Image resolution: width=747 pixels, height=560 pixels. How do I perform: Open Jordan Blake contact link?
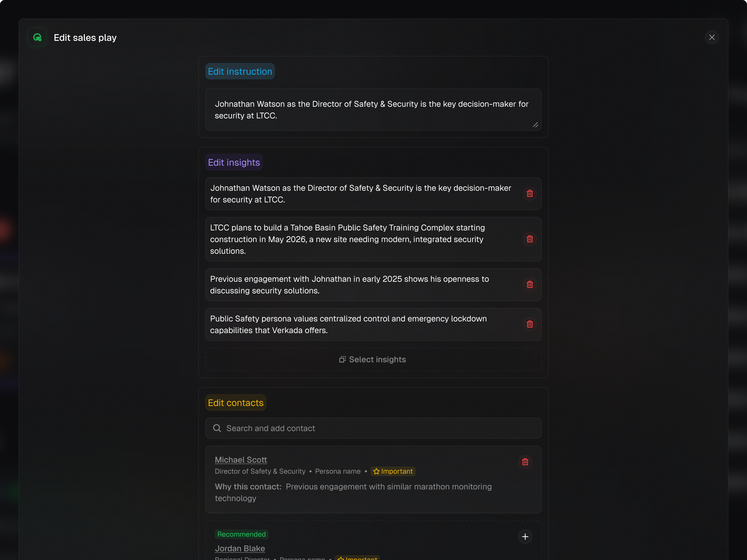click(240, 549)
